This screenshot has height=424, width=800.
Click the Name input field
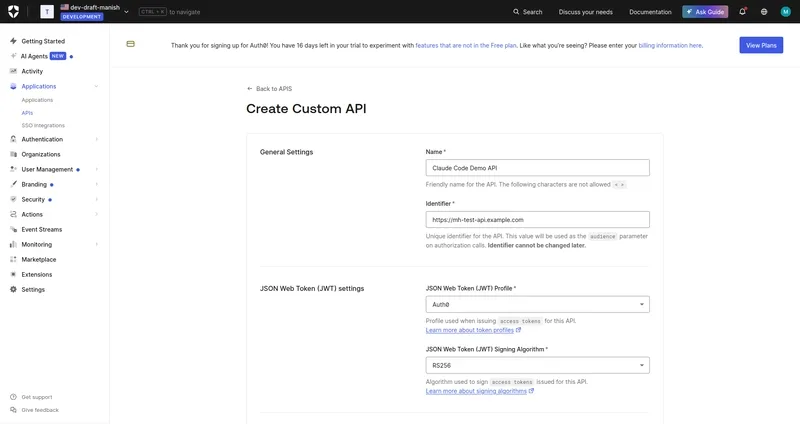[x=537, y=168]
